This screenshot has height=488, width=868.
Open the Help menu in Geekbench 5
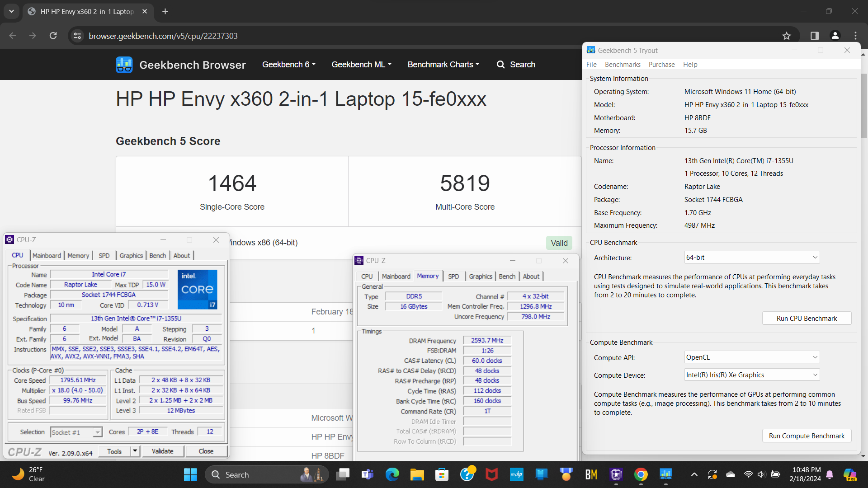point(690,65)
